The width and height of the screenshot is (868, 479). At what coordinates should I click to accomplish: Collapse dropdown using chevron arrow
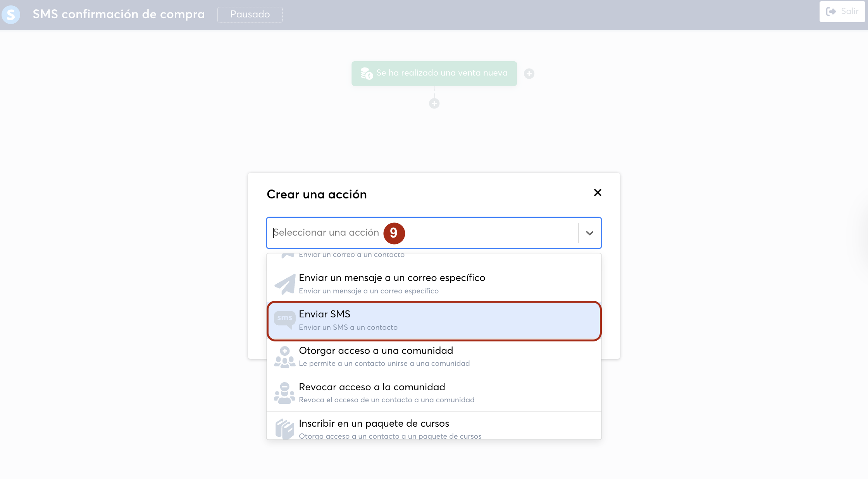coord(589,233)
